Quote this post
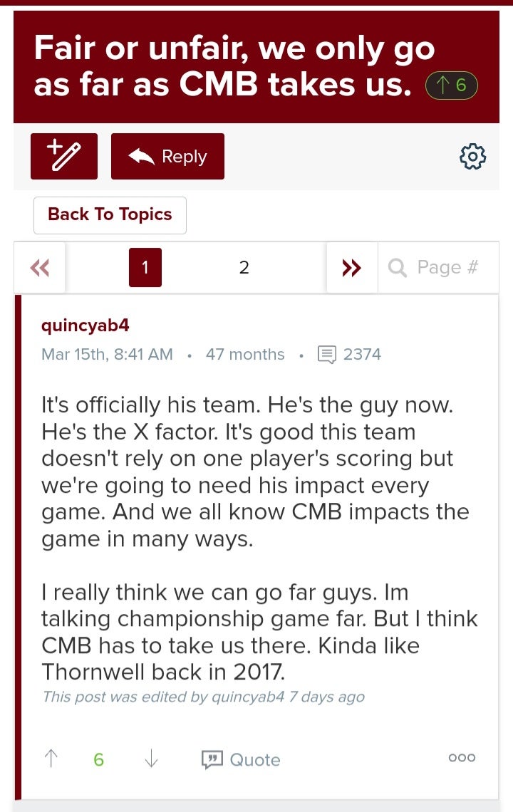 pos(242,759)
